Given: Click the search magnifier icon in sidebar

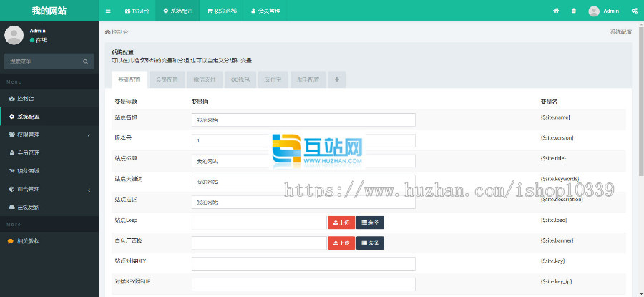Looking at the screenshot, I should (x=85, y=62).
